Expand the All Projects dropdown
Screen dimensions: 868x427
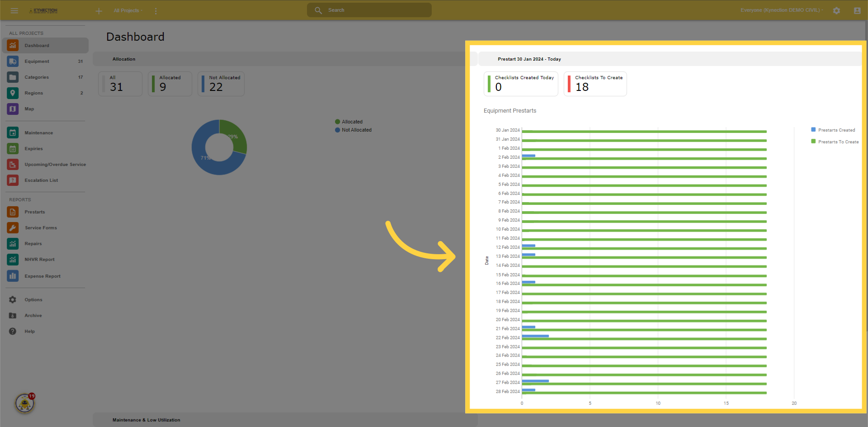tap(128, 10)
